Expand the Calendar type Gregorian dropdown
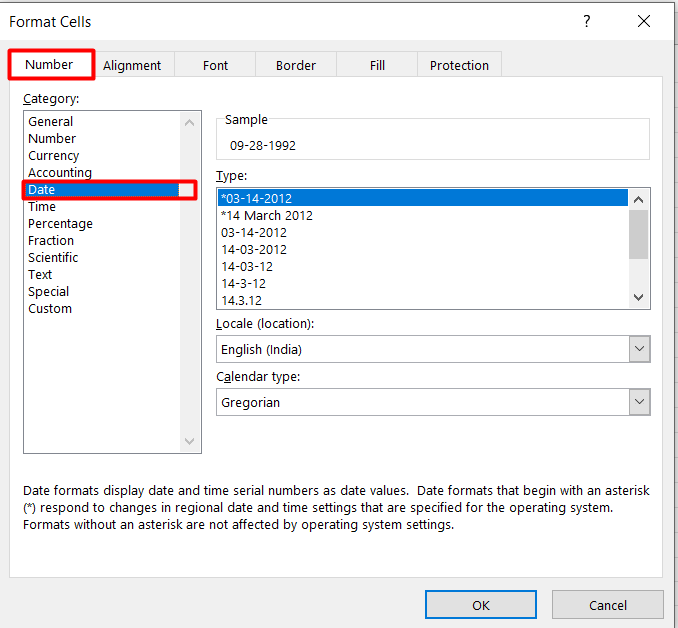Screen dimensions: 678x628 [640, 402]
